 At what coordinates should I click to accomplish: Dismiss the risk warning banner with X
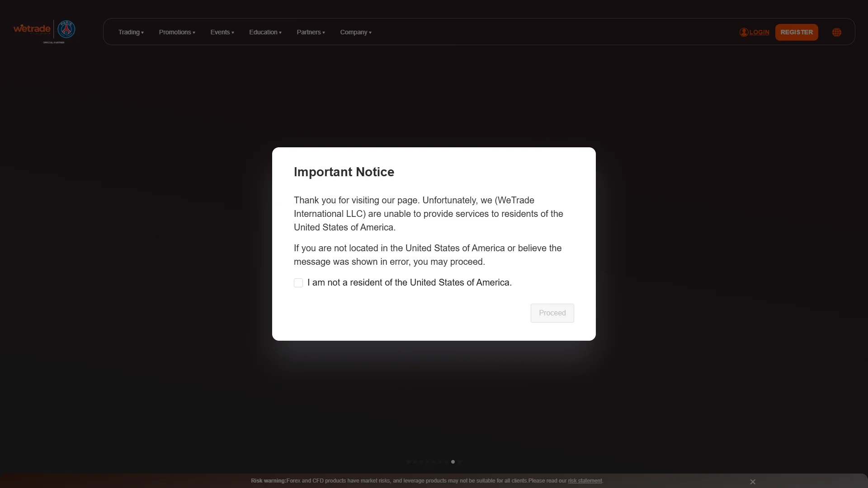(753, 482)
